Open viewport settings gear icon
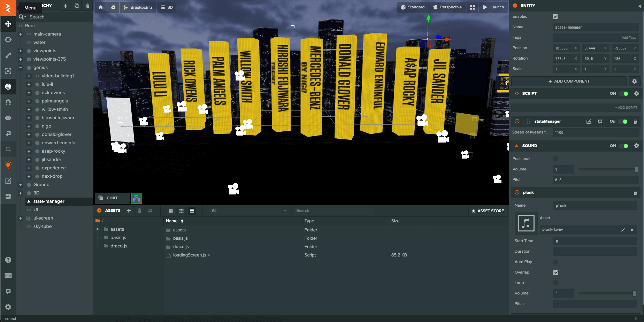The image size is (644, 322). [113, 7]
